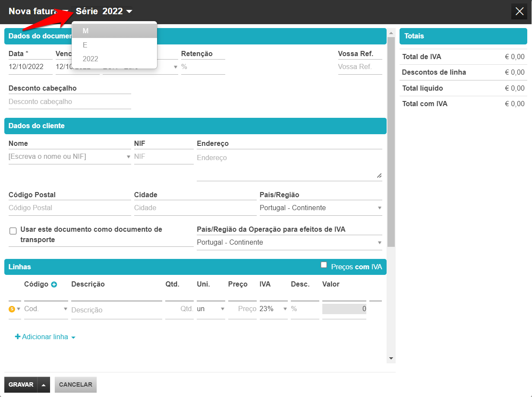Click the CANCELAR button

click(76, 384)
